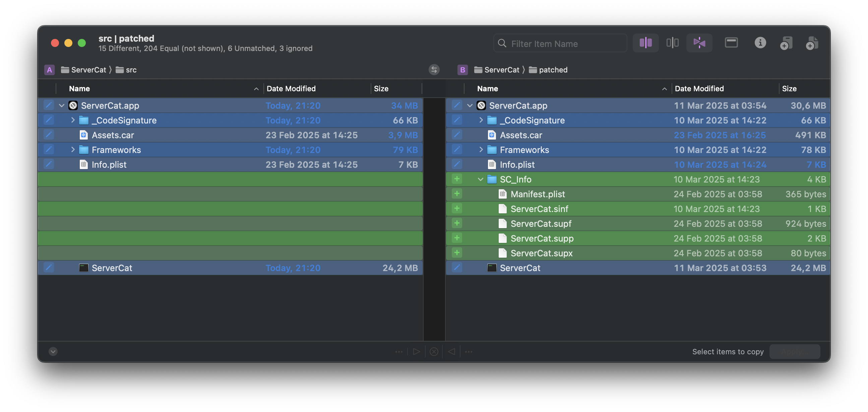This screenshot has height=412, width=868.
Task: Click the purple B side badge
Action: click(x=462, y=69)
